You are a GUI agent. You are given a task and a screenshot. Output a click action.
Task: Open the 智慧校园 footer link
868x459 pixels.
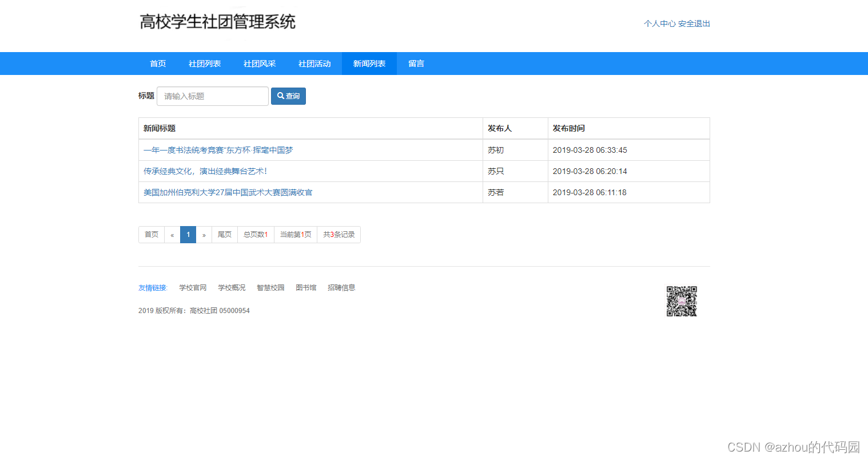(x=270, y=288)
